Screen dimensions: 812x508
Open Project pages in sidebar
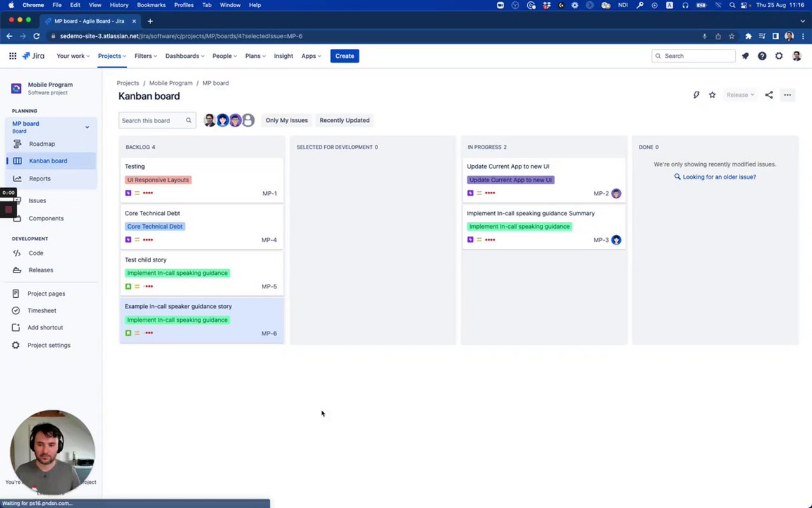coord(51,293)
